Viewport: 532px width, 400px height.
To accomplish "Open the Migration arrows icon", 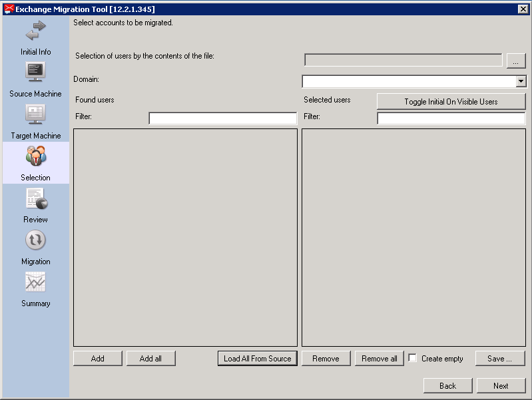I will point(36,240).
